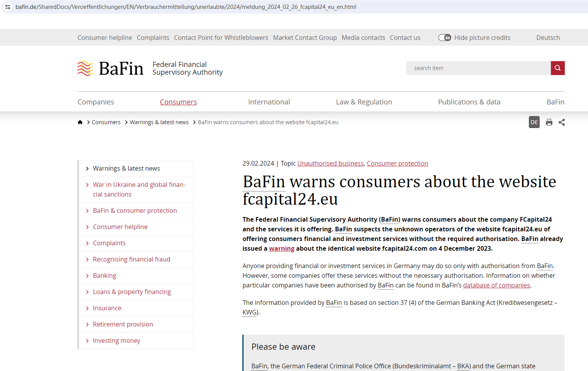Click Federal Financial Supervisory Authority logo text
This screenshot has width=588, height=371.
[x=187, y=68]
